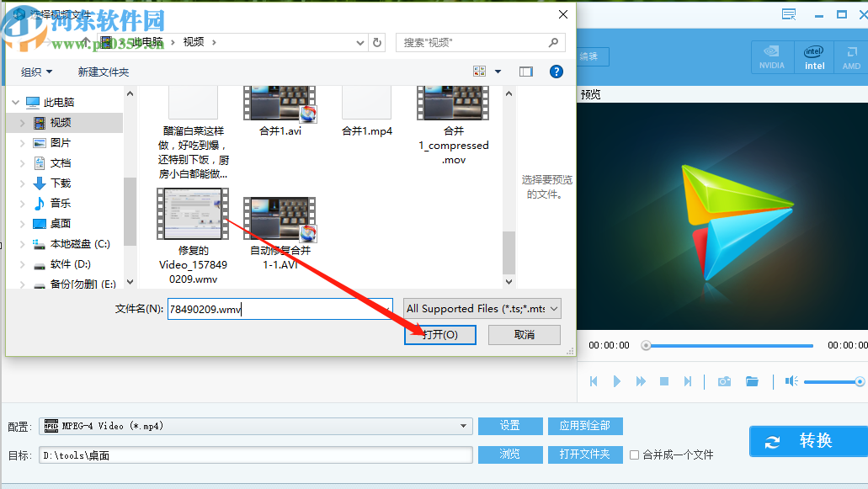Viewport: 868px width, 489px height.
Task: Mute audio with the speaker icon
Action: (791, 381)
